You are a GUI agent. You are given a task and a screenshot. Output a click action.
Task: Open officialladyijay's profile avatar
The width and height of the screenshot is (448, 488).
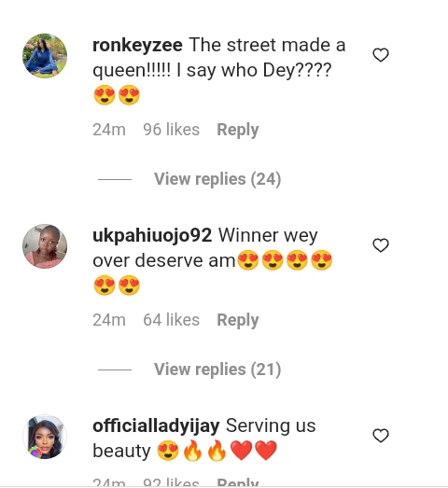45,437
